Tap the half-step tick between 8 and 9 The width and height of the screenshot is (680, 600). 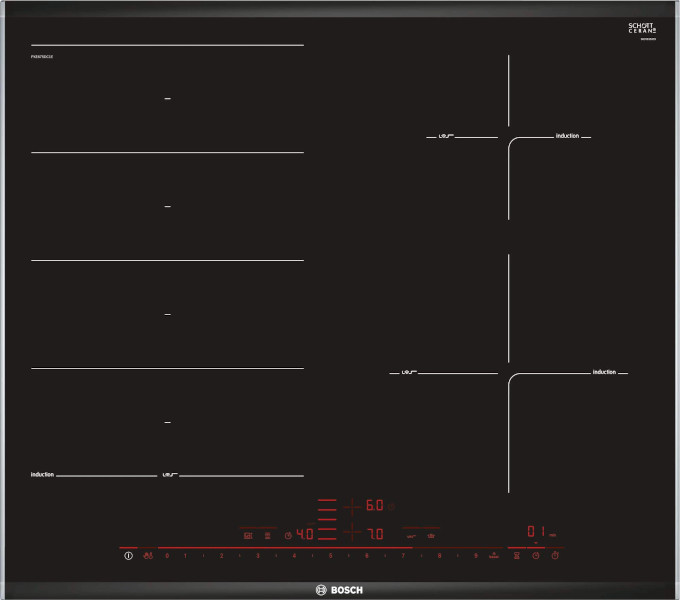(458, 556)
